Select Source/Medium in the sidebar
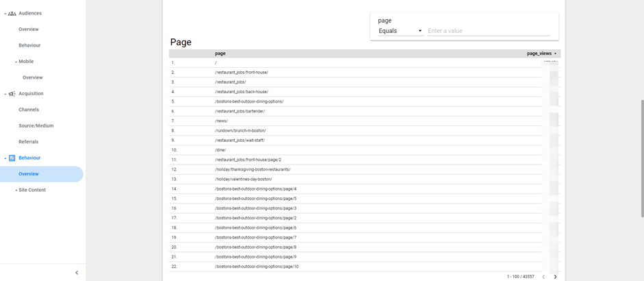 [x=36, y=126]
